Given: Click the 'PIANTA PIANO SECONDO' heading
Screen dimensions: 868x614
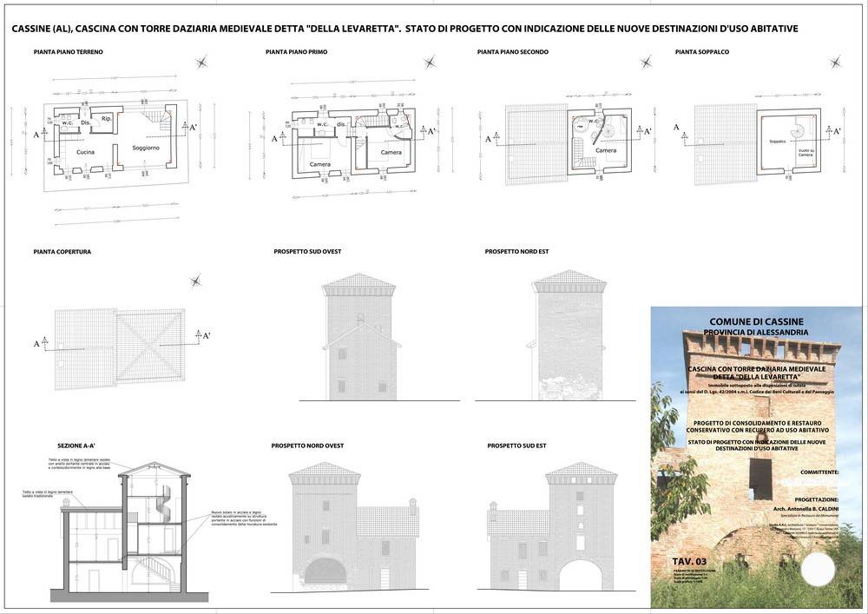Looking at the screenshot, I should 513,52.
